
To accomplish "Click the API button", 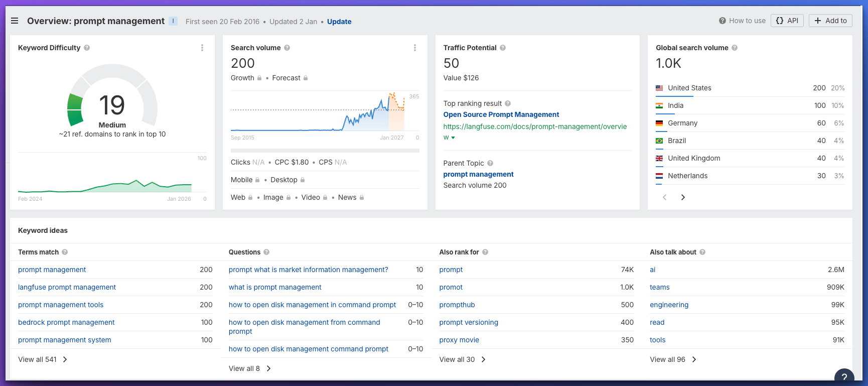I will point(787,21).
